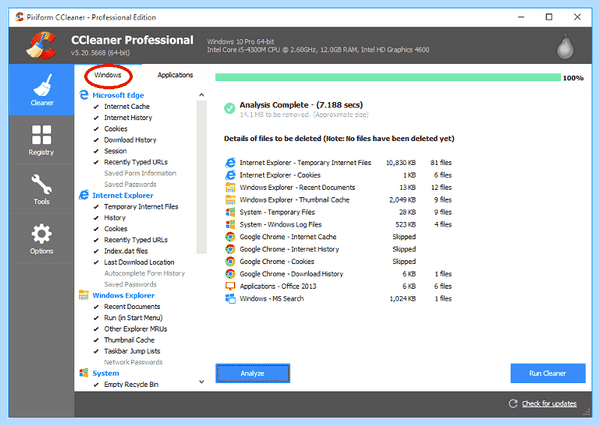The image size is (600, 426).
Task: Click icon beside Internet Explorer - Temporary Internet Files
Action: point(230,162)
